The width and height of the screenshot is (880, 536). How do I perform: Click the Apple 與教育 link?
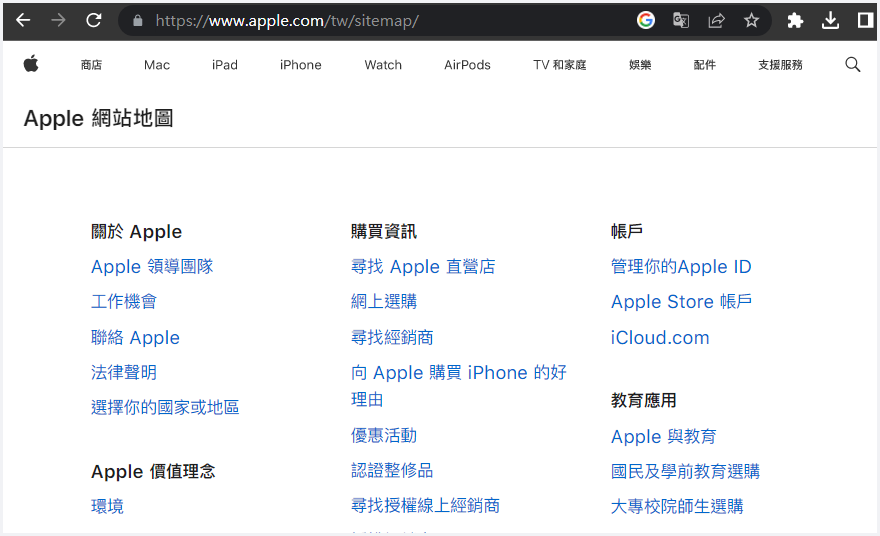click(663, 436)
